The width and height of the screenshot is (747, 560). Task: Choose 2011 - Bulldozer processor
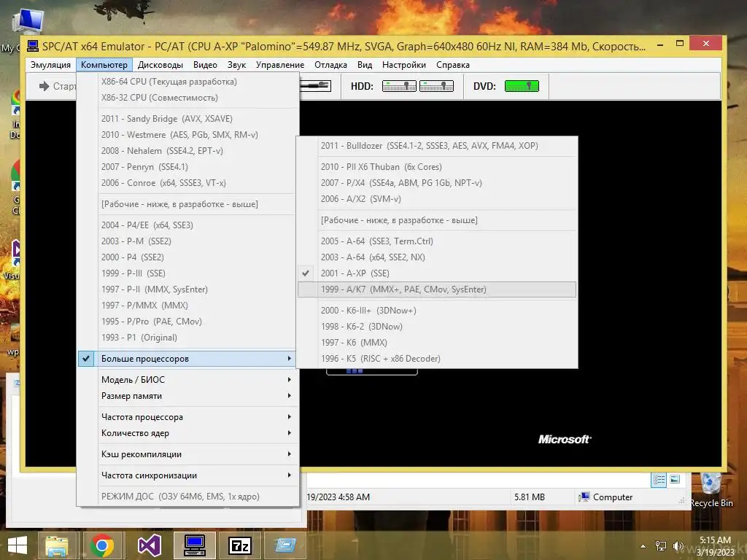coord(437,146)
